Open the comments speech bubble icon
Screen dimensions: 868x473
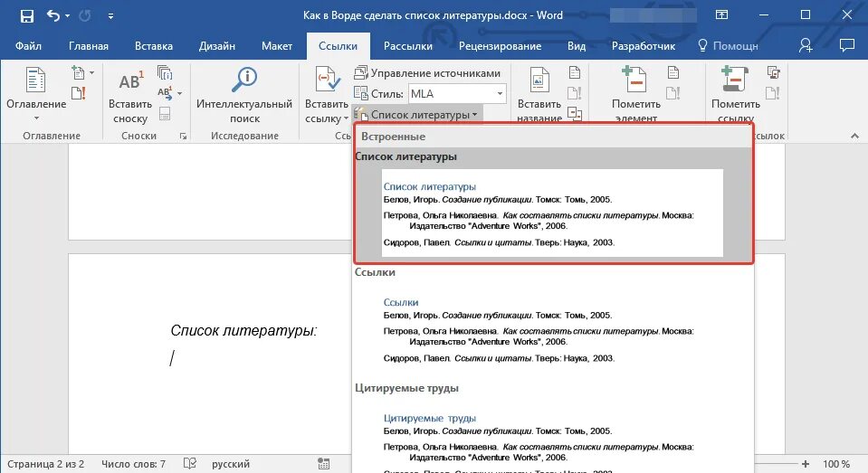pyautogui.click(x=847, y=45)
